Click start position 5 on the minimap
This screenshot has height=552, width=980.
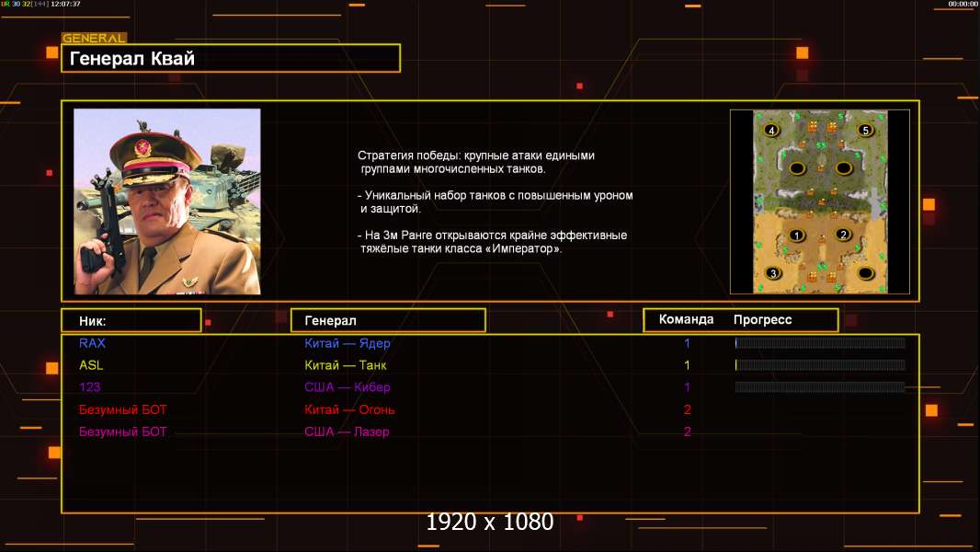coord(865,131)
